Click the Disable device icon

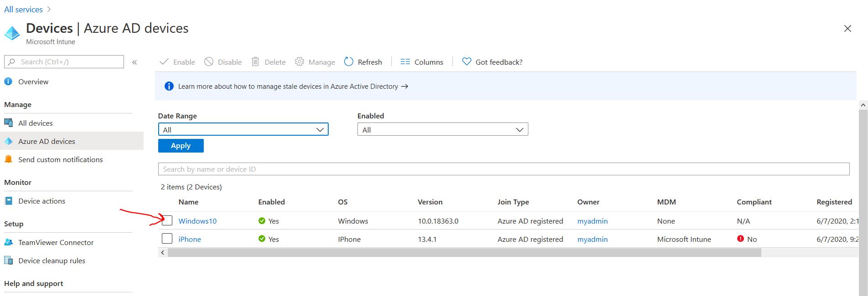(x=209, y=62)
